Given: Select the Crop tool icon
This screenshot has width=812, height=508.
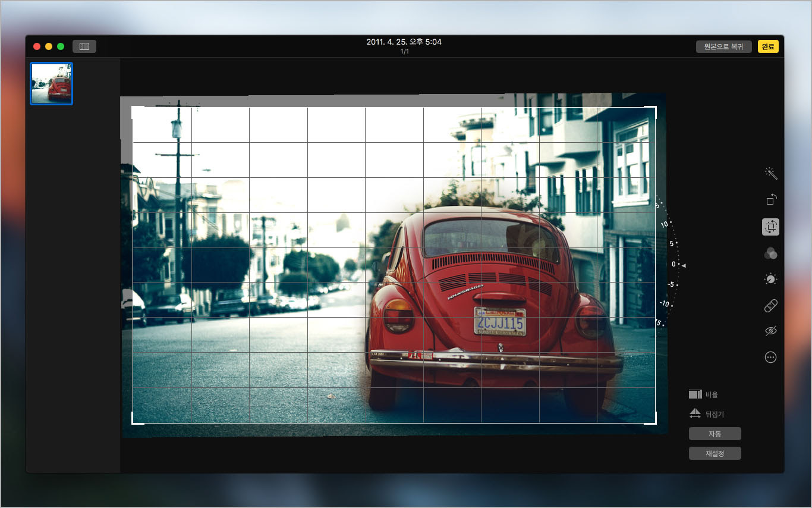Looking at the screenshot, I should (771, 227).
